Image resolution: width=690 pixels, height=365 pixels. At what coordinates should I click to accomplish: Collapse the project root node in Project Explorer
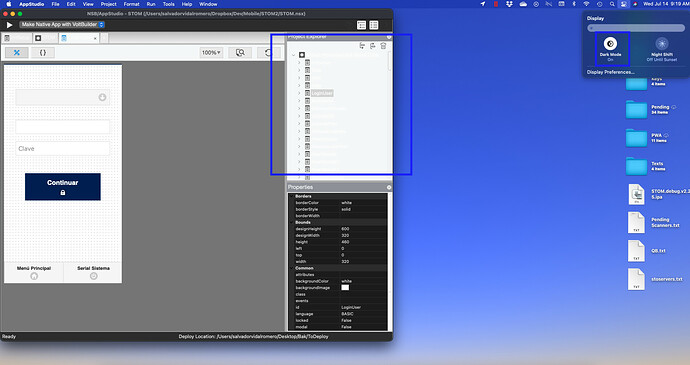point(294,55)
